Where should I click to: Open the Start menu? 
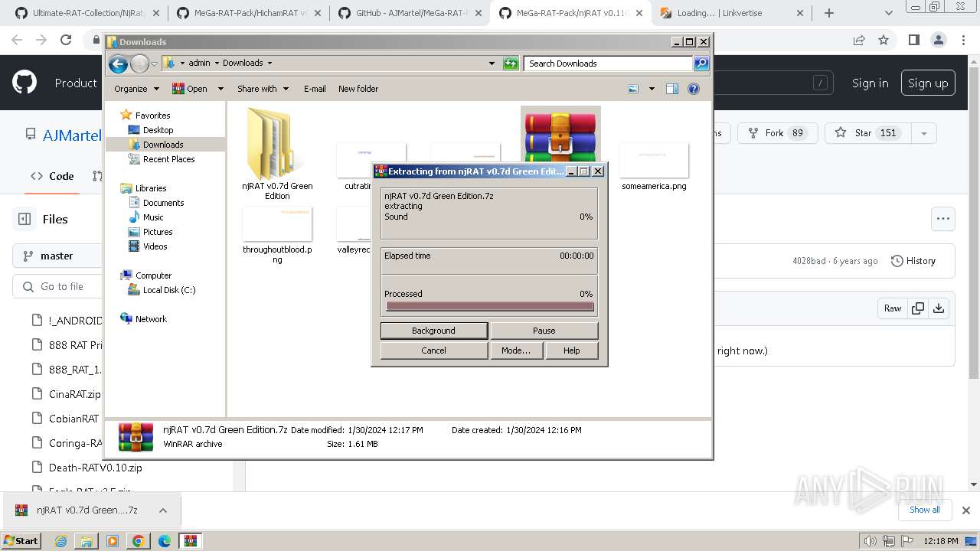(x=21, y=541)
